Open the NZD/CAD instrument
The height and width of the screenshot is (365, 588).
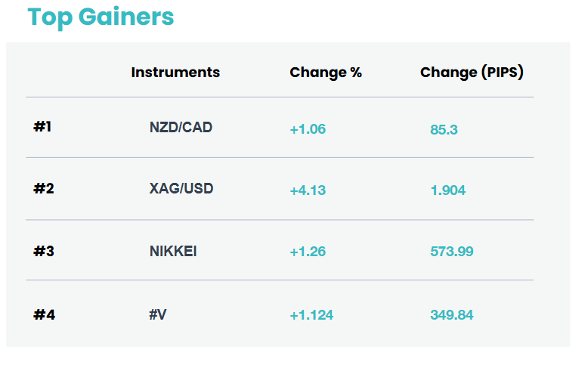coord(181,128)
